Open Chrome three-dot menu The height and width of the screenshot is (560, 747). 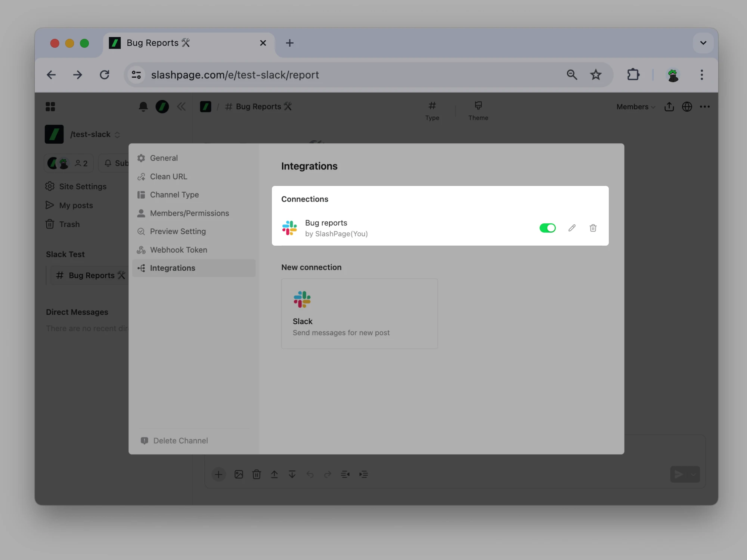(x=702, y=75)
